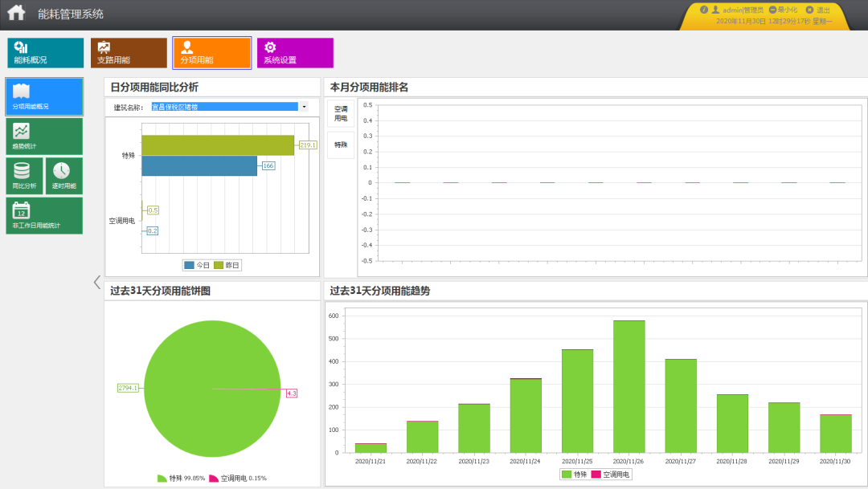Click the 特殊 legend in the trend chart
The width and height of the screenshot is (868, 489).
click(x=574, y=475)
